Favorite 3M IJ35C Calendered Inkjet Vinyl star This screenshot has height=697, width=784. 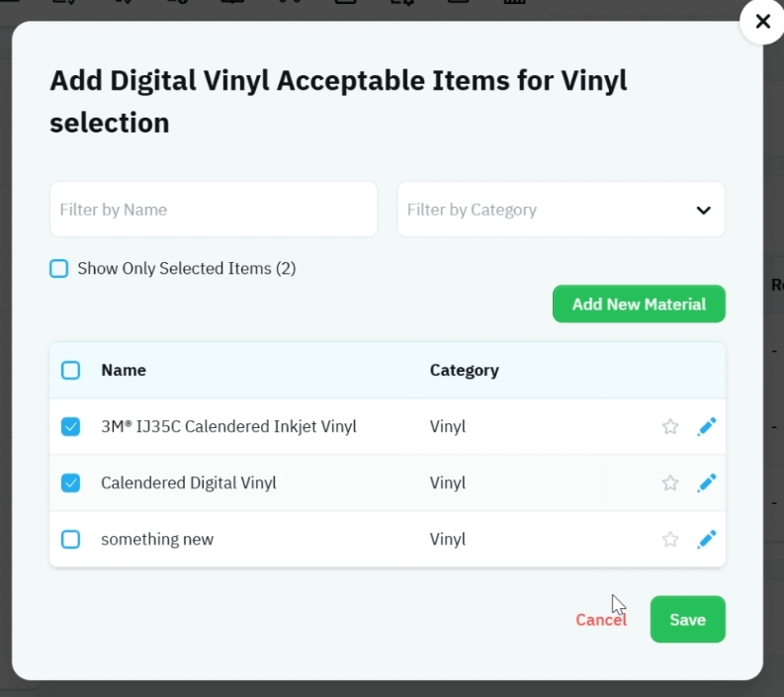(670, 426)
